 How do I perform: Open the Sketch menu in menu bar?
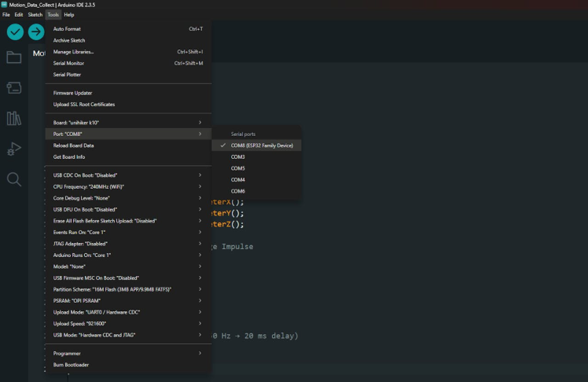(x=35, y=15)
